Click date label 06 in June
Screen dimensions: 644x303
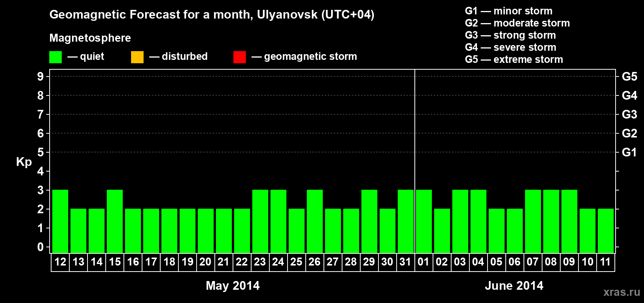(515, 262)
